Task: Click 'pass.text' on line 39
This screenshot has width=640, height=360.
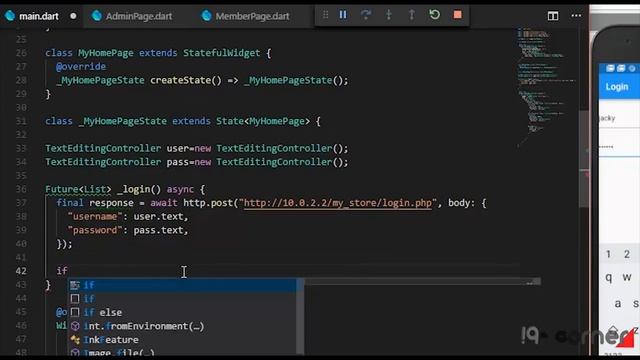Action: 158,230
